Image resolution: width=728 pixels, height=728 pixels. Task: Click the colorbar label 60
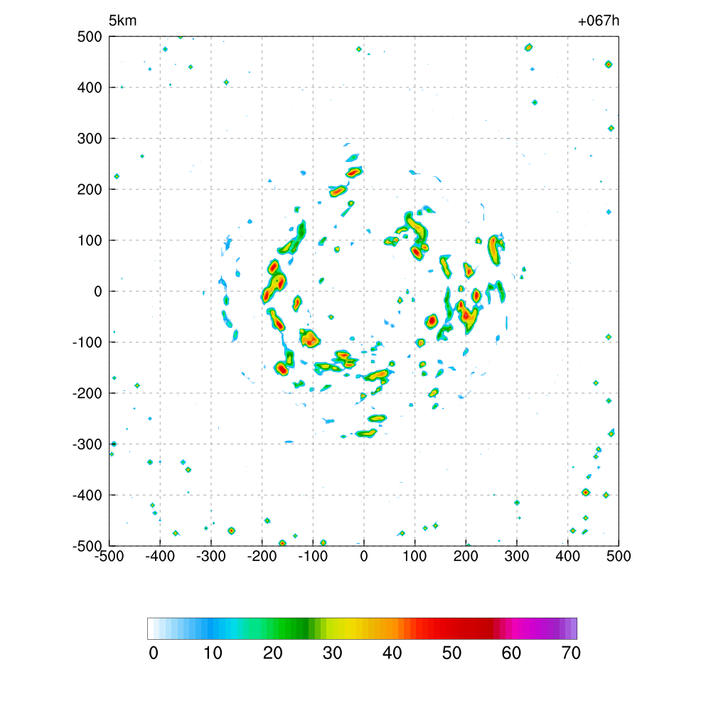pos(511,653)
